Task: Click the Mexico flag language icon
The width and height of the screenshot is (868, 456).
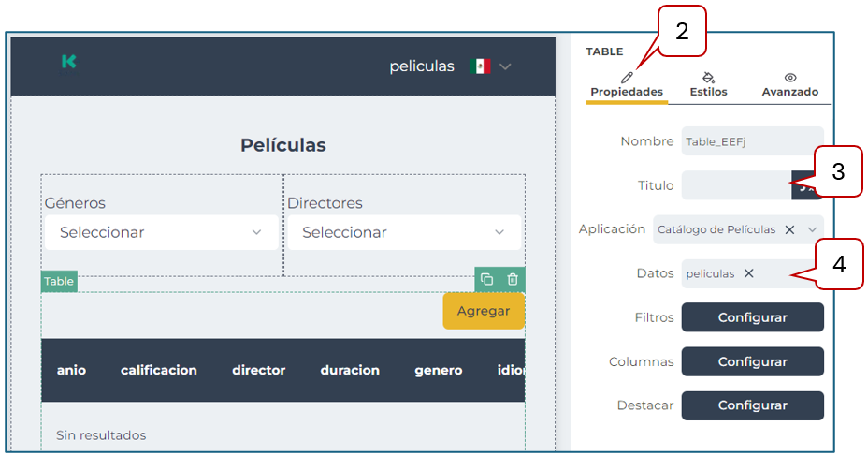Action: coord(480,66)
